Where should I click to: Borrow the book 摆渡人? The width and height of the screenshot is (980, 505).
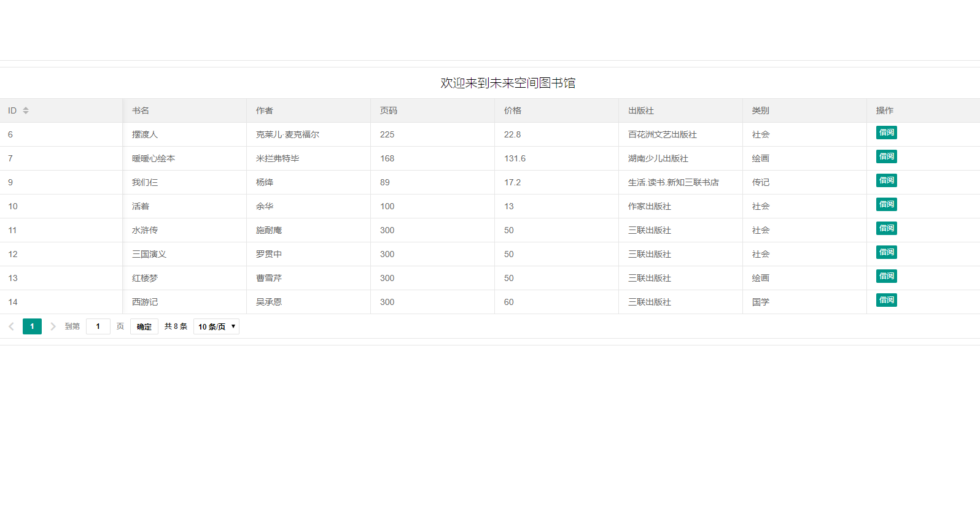click(886, 133)
